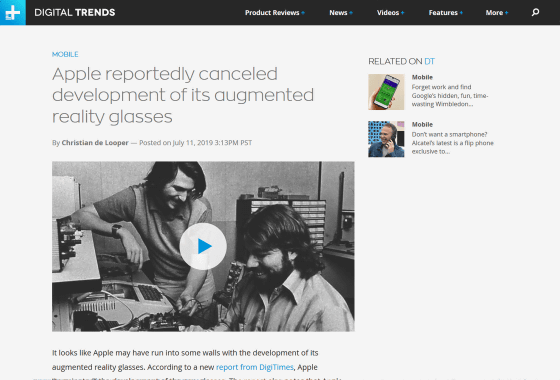This screenshot has height=380, width=560.
Task: Open the Product Reviews menu
Action: [x=272, y=13]
